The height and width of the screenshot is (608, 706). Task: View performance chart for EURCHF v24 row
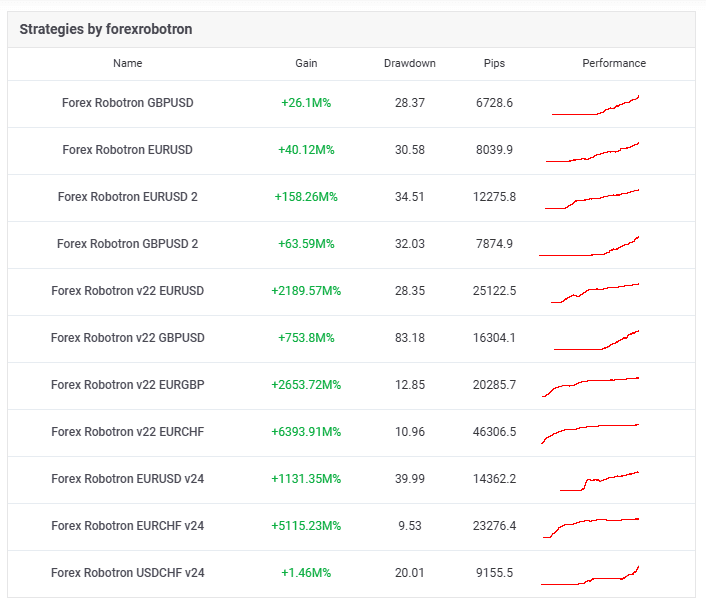tap(591, 528)
